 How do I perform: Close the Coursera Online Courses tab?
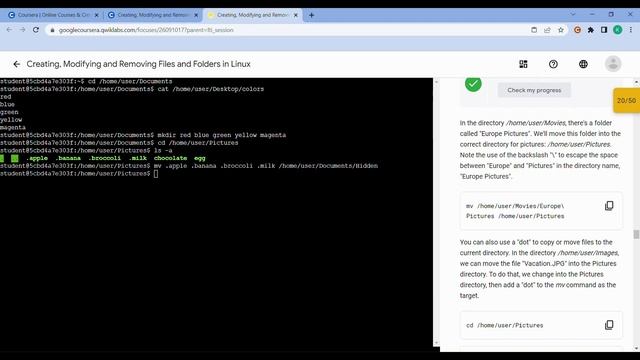pyautogui.click(x=96, y=15)
